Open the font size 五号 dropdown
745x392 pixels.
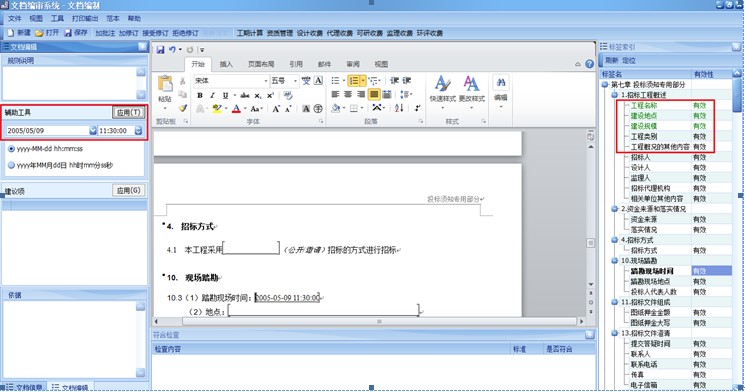point(295,81)
